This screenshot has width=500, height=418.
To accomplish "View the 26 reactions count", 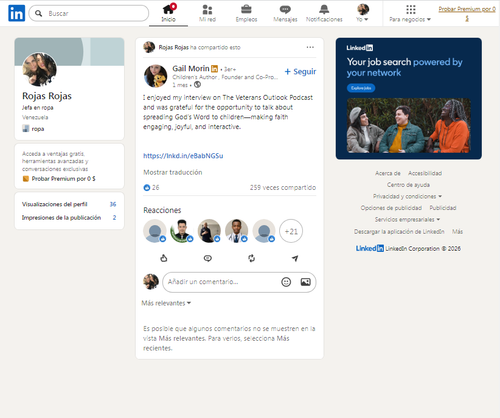I will 151,187.
